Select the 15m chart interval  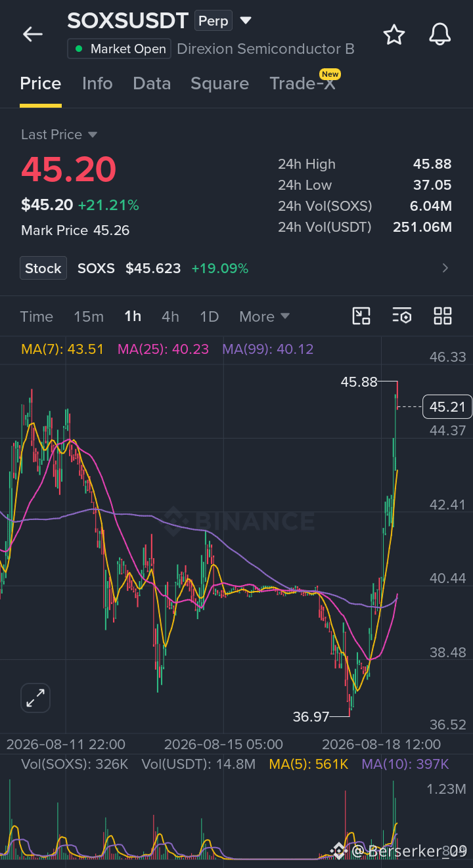(x=89, y=316)
